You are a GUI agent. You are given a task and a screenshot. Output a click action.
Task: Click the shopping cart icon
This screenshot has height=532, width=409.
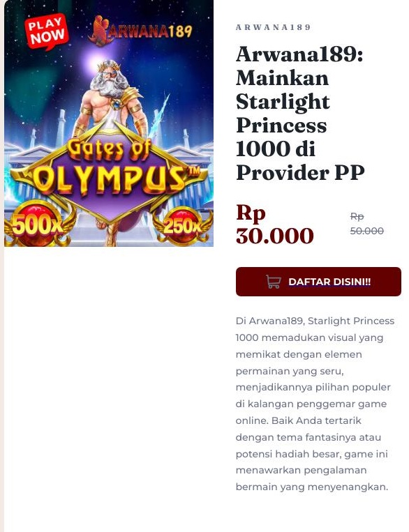(x=274, y=282)
